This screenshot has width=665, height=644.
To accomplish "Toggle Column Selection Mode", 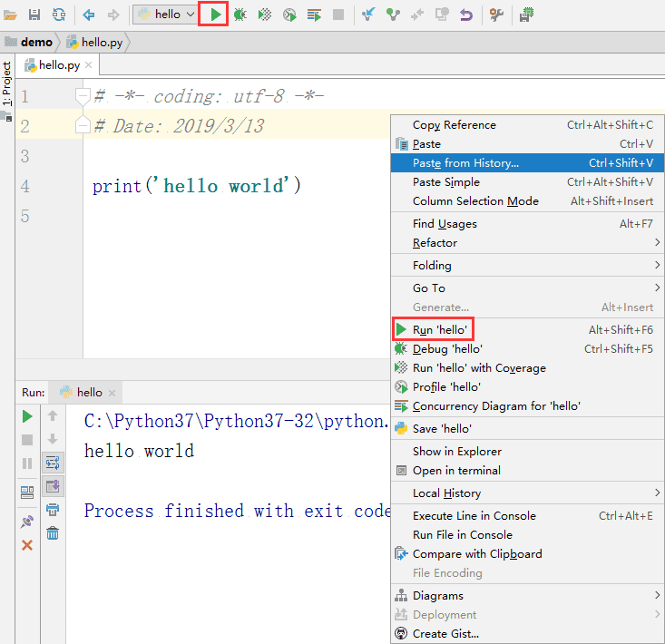I will (x=527, y=201).
